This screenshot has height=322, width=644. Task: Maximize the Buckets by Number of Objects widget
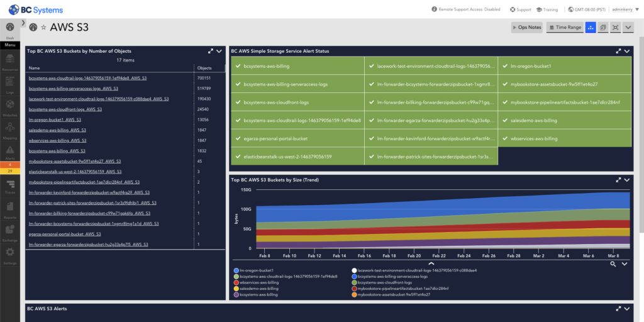(211, 52)
